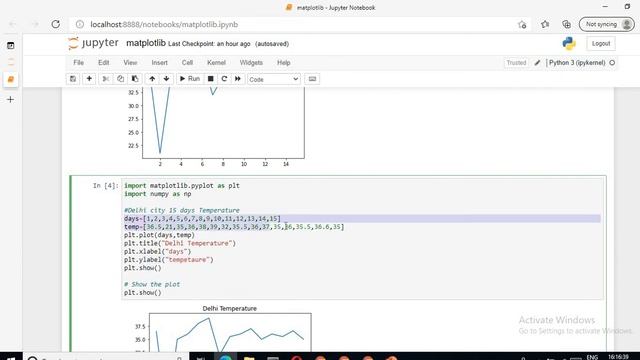Open a new tab with plus icon

11,99
